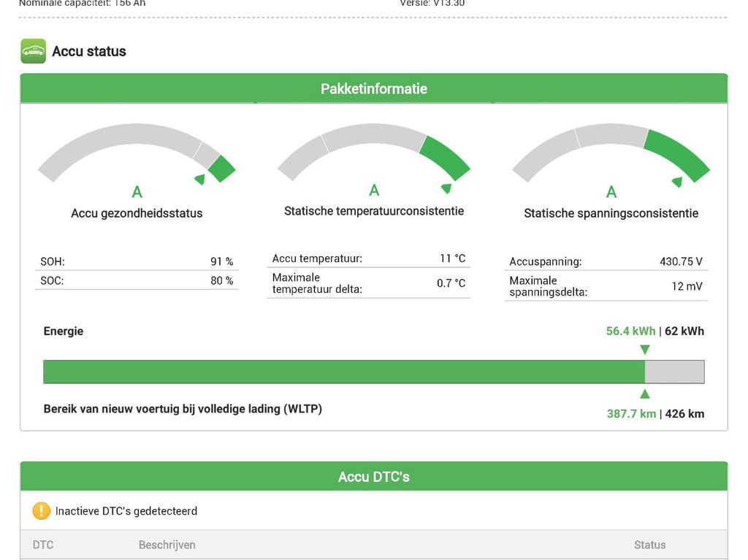Click the Accu gezondheidsstatus gauge
Viewport: 748px width, 560px height.
[137, 152]
